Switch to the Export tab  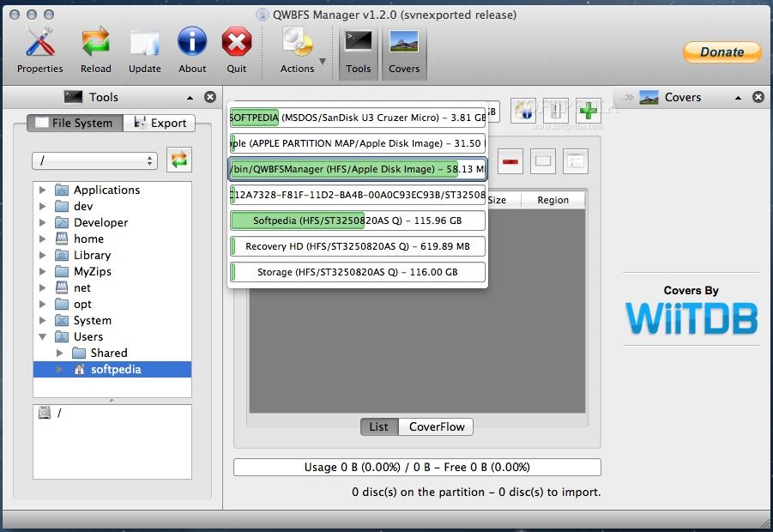tap(160, 123)
